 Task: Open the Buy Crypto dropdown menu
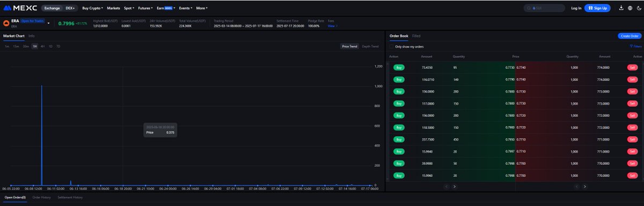click(93, 8)
